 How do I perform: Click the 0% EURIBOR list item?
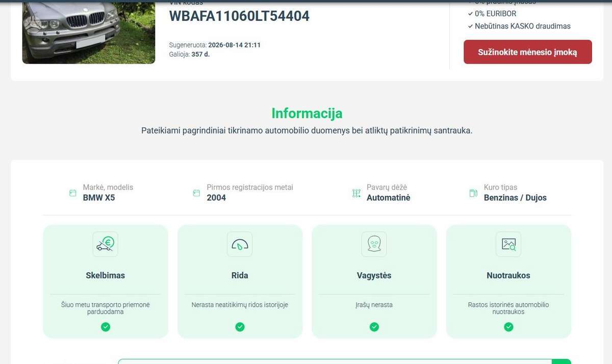click(x=492, y=14)
